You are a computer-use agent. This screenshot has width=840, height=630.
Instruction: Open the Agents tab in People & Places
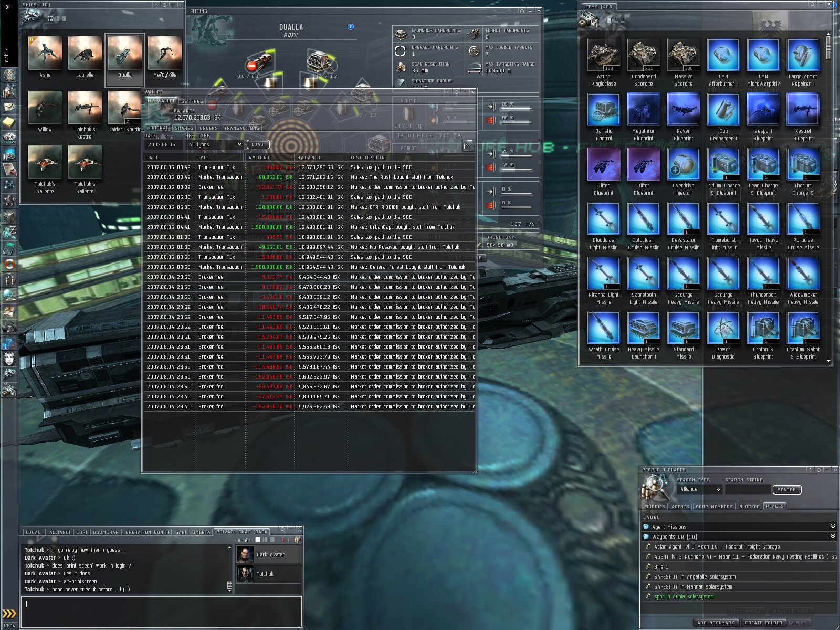pos(680,507)
